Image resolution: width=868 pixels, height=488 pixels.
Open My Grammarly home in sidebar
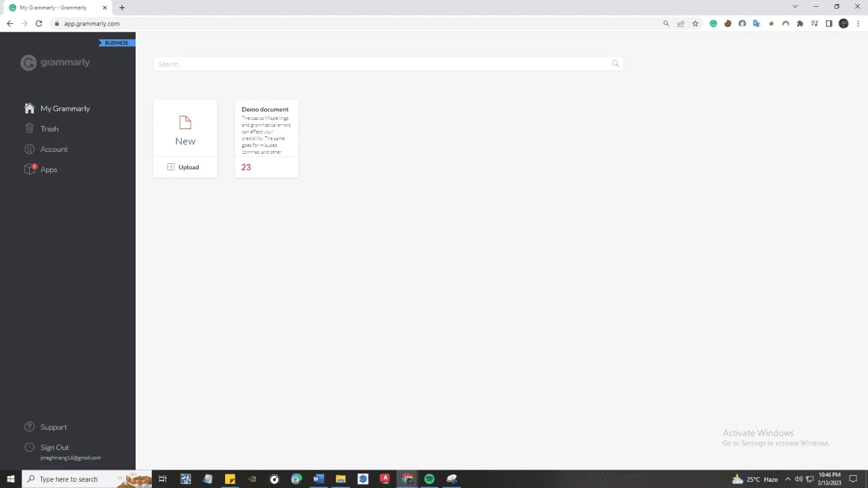57,108
